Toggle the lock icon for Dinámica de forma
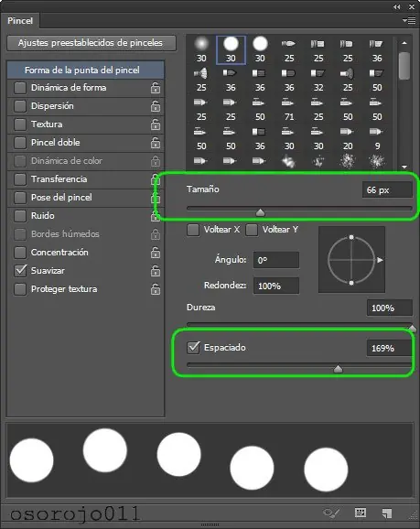 pos(156,88)
